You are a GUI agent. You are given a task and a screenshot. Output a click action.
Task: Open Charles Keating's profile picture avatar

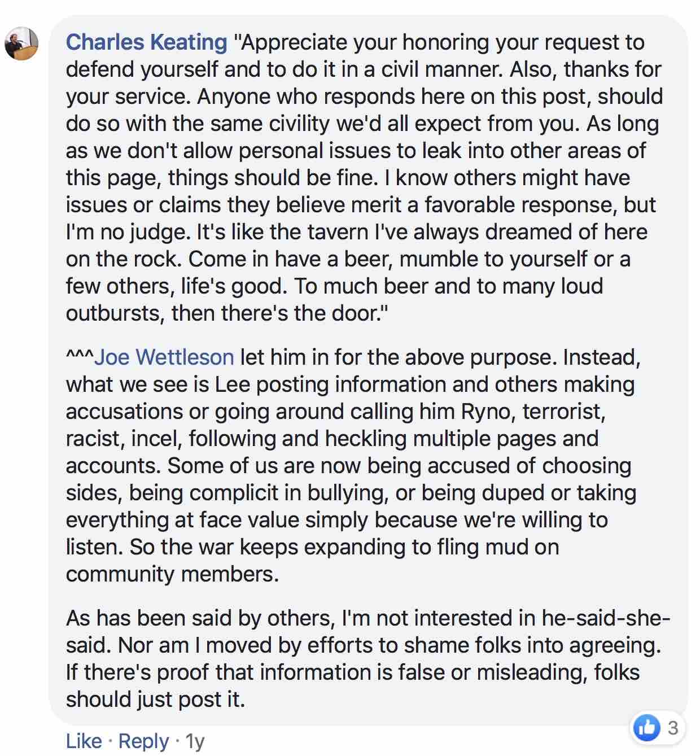[21, 43]
